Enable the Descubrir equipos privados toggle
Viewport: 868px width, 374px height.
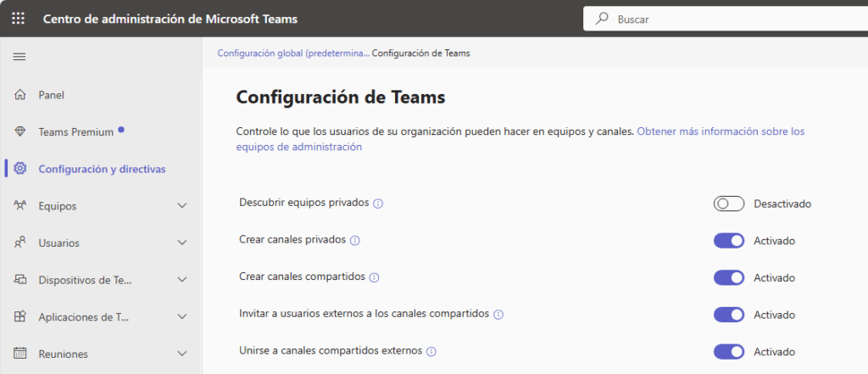coord(728,204)
